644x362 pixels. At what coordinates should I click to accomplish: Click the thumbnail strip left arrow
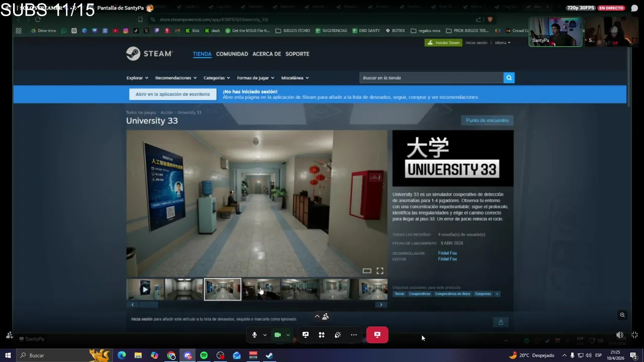(x=132, y=305)
